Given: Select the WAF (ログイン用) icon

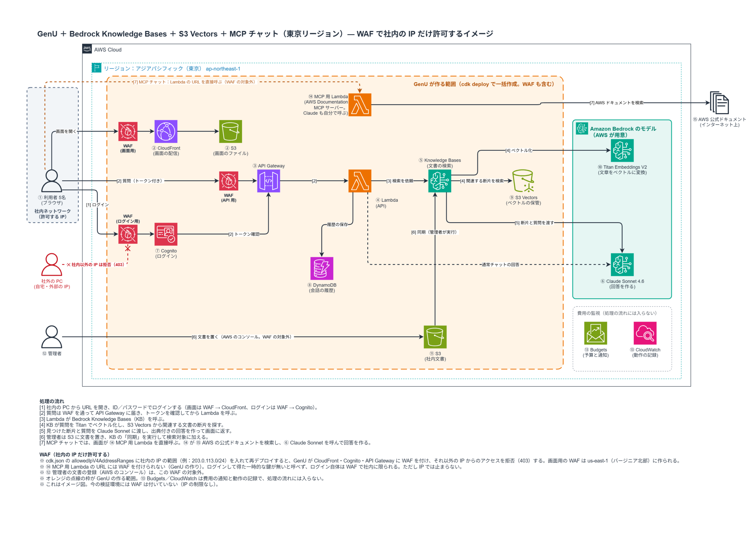Looking at the screenshot, I should coord(128,234).
